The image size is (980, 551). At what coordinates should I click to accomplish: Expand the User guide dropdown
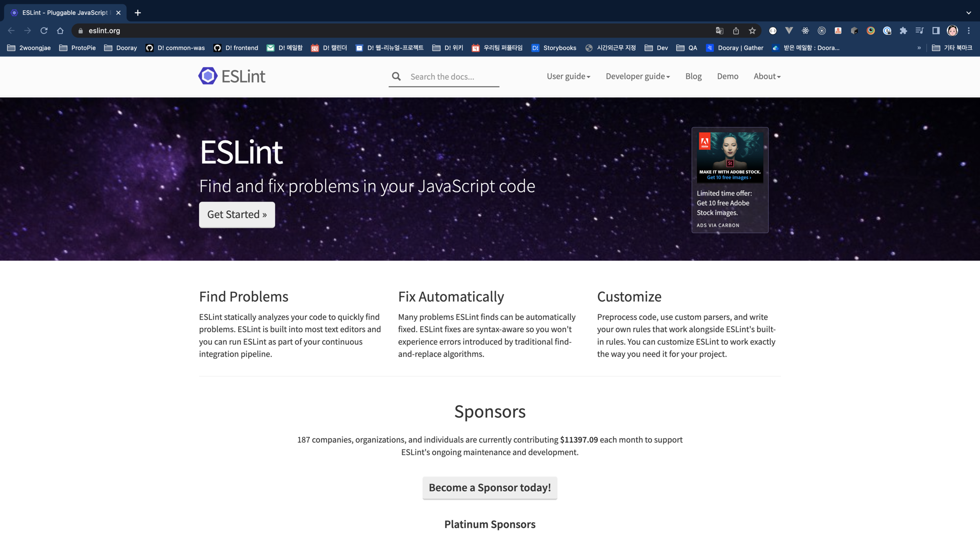tap(568, 76)
